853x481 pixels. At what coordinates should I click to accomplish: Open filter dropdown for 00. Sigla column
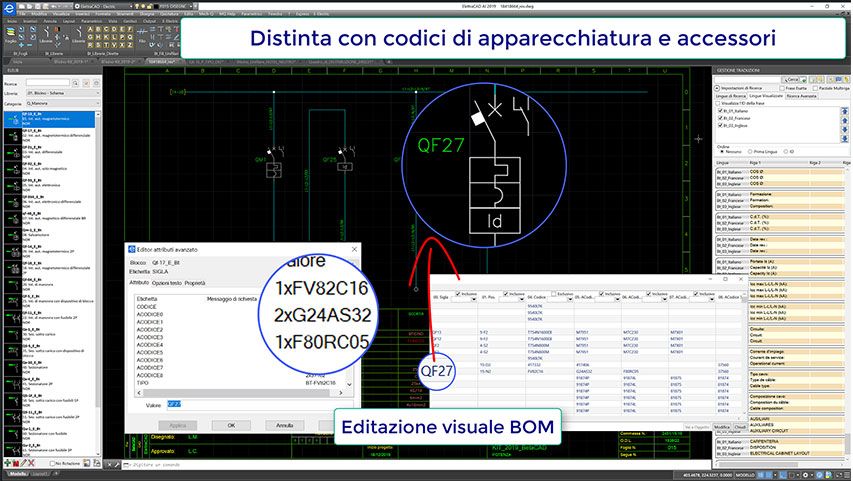(473, 299)
